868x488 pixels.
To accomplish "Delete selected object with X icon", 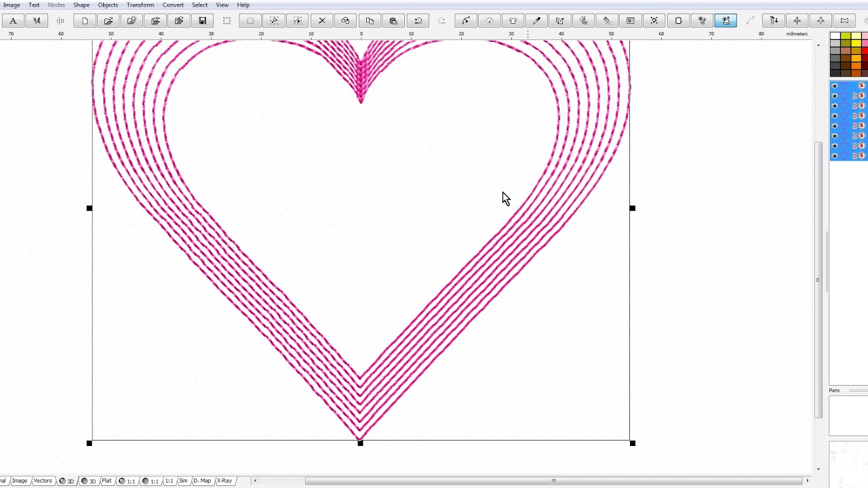I will coord(322,20).
